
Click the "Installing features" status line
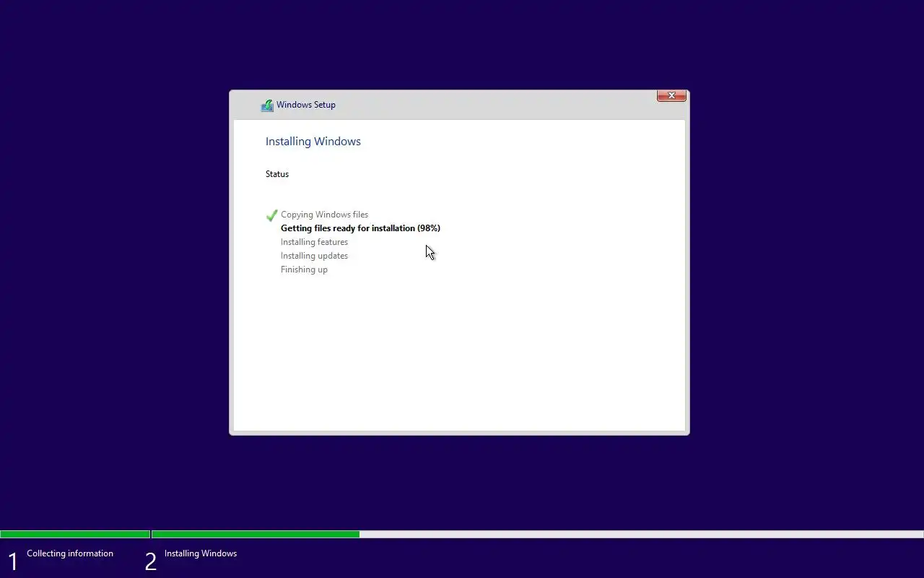point(314,242)
